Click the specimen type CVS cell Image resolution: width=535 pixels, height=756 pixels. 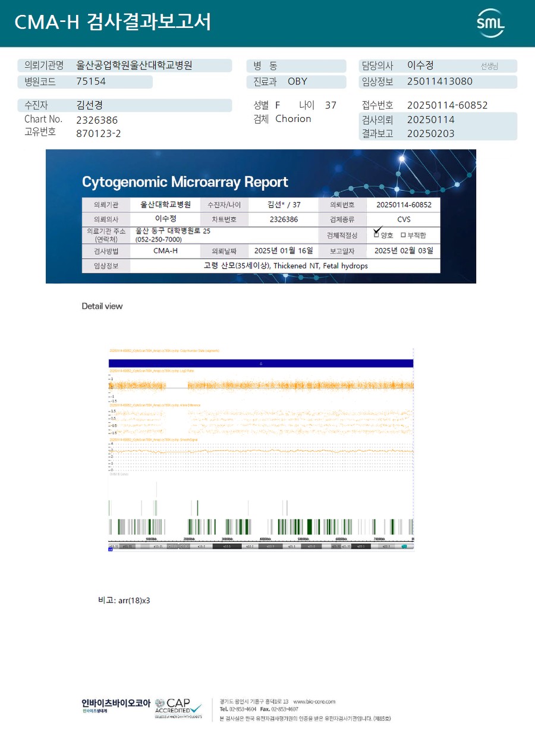pos(404,219)
